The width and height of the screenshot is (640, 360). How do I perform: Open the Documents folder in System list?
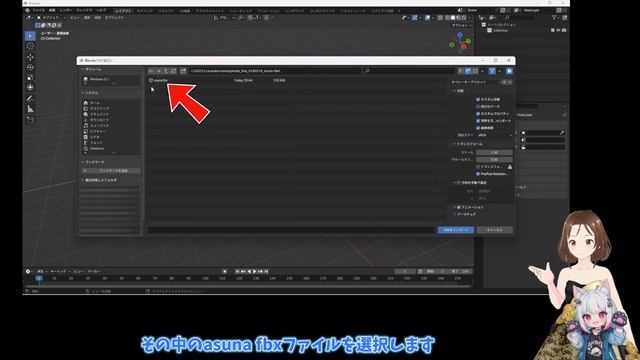click(110, 114)
